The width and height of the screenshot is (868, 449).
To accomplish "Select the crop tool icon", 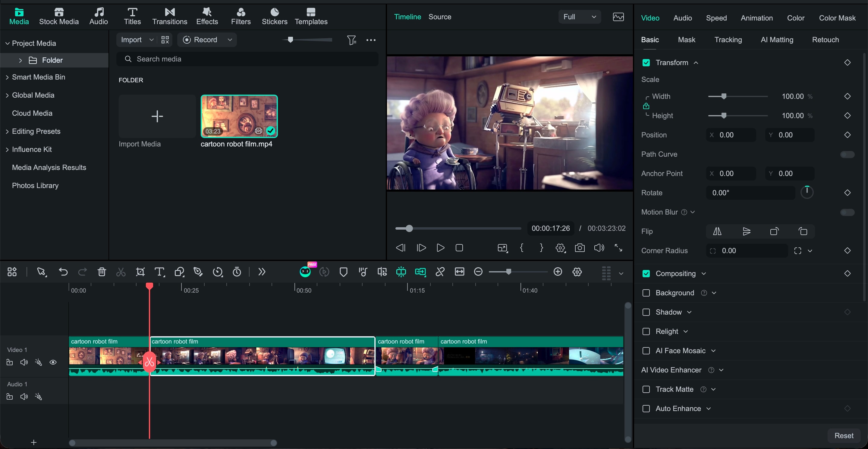I will pyautogui.click(x=140, y=272).
